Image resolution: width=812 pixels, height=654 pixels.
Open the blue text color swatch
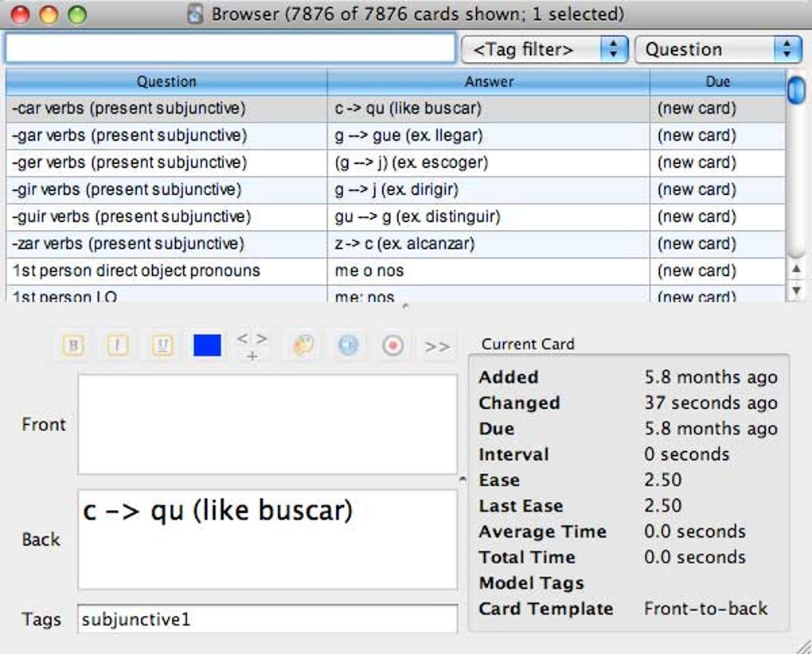(207, 345)
